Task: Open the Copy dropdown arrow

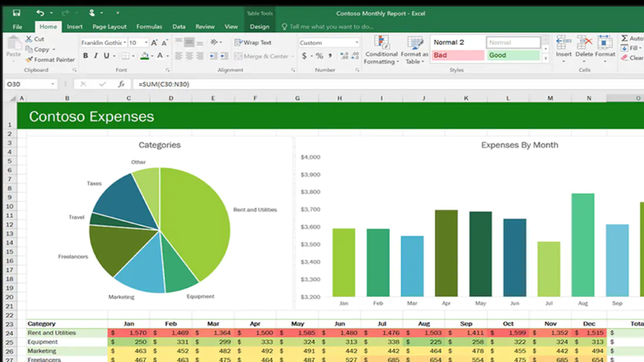Action: pyautogui.click(x=53, y=50)
